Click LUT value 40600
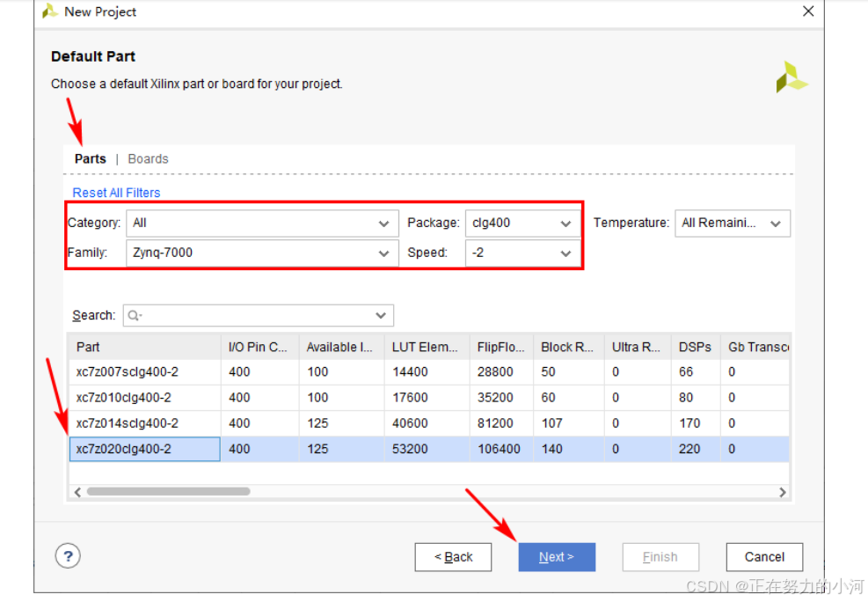Viewport: 868px width, 602px height. tap(410, 423)
